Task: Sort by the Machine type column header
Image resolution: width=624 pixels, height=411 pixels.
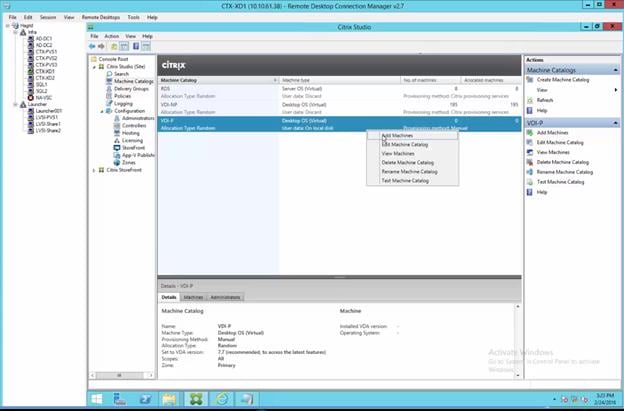Action: 340,80
